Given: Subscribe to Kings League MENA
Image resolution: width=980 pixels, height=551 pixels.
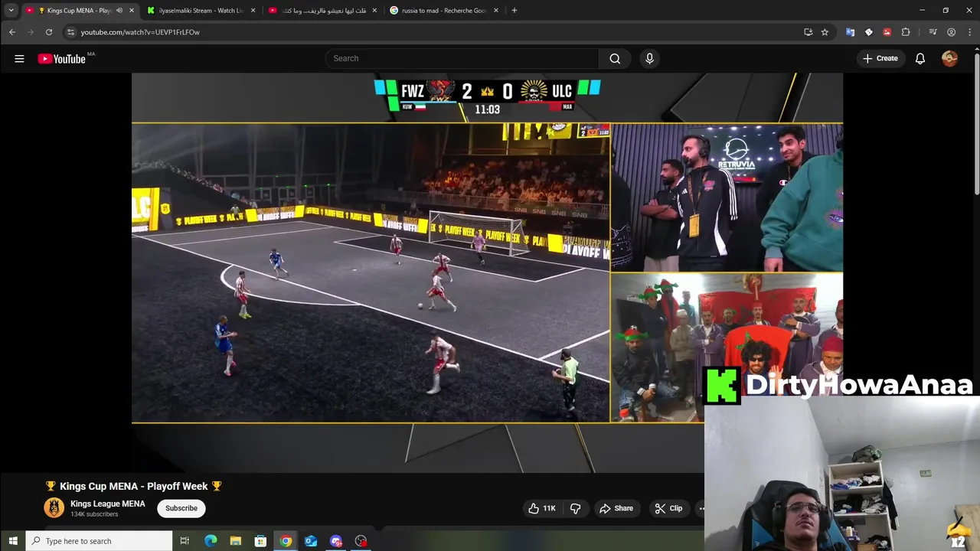Looking at the screenshot, I should (181, 508).
